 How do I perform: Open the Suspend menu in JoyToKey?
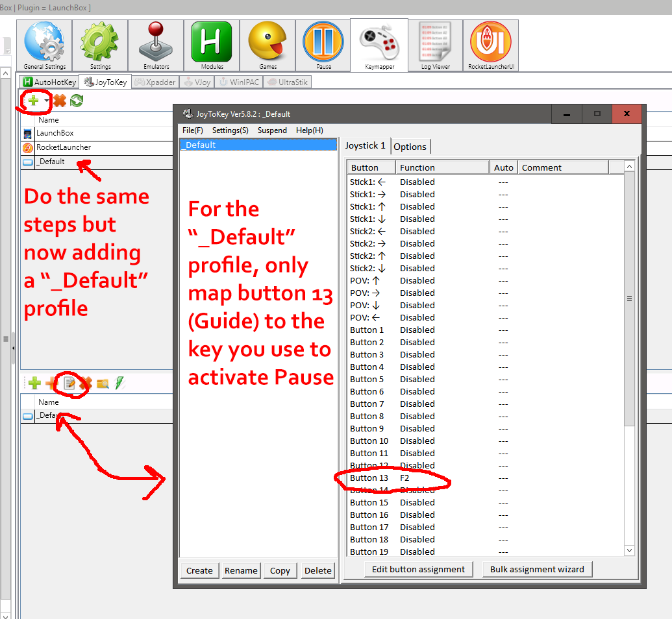coord(272,130)
